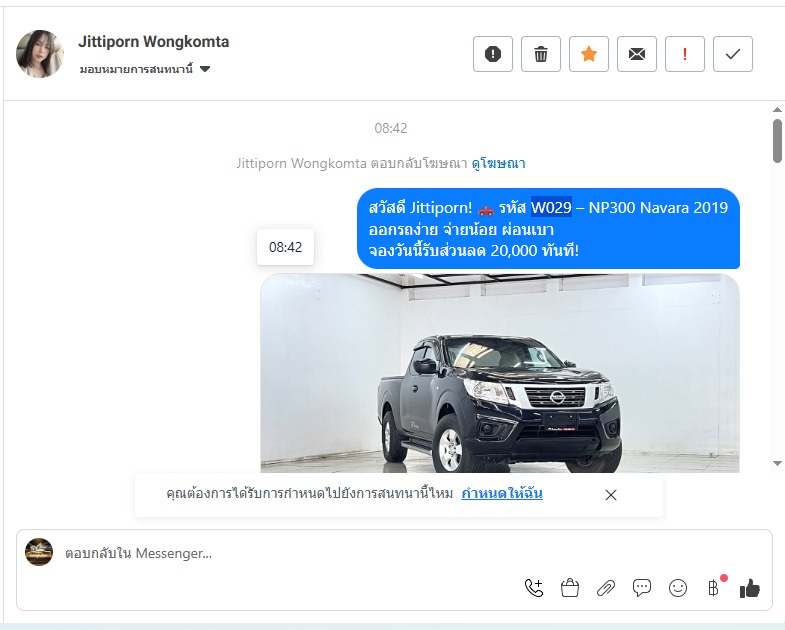Screen dimensions: 785x630
Task: Mark conversation unread with envelope icon
Action: point(637,54)
